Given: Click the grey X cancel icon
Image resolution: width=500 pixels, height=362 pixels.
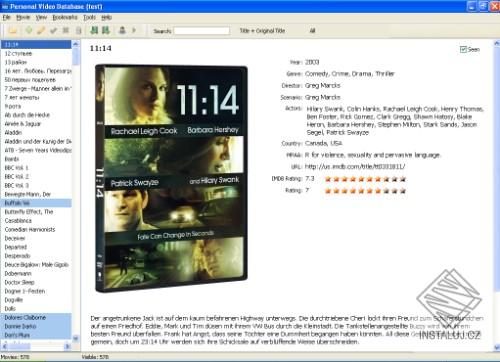Looking at the screenshot, I should 66,30.
